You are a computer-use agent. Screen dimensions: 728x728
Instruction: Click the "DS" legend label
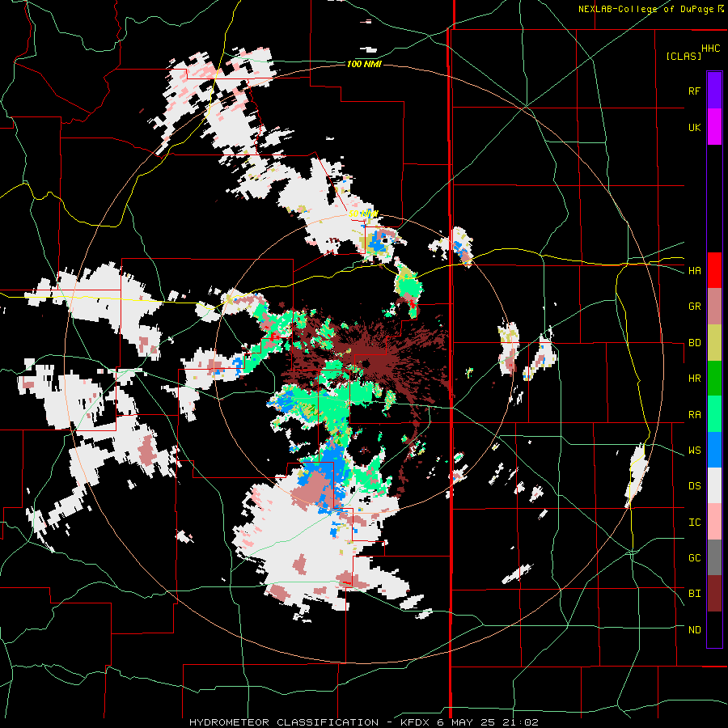coord(694,486)
